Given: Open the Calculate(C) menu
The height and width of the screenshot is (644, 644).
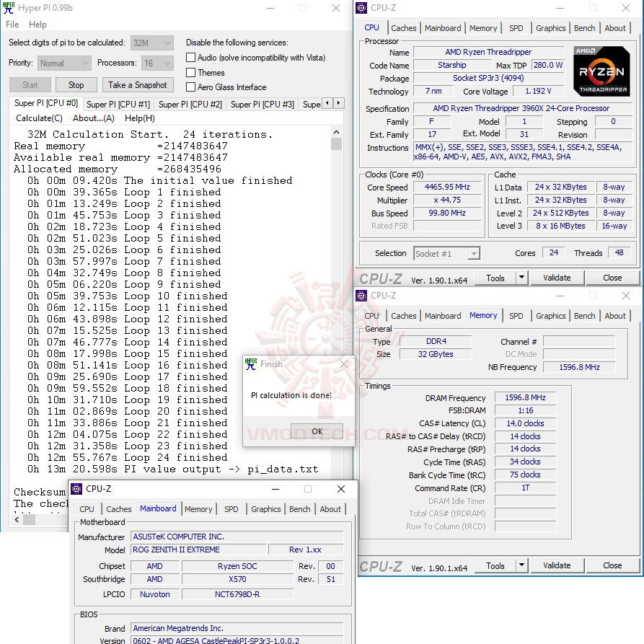Looking at the screenshot, I should coord(39,118).
